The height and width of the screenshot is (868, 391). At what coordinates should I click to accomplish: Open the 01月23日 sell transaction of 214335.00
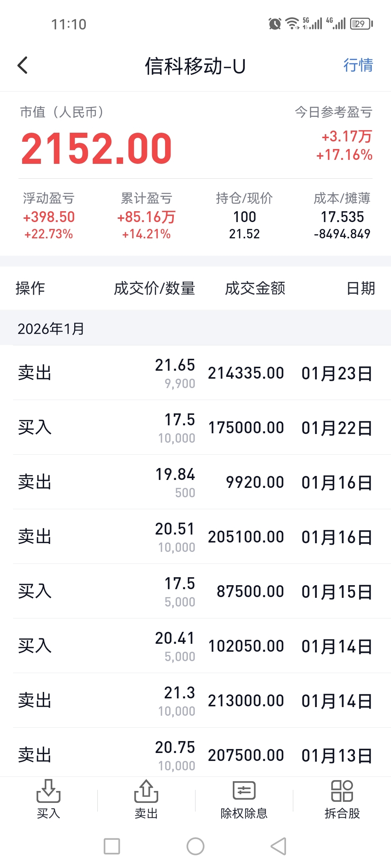coord(195,373)
